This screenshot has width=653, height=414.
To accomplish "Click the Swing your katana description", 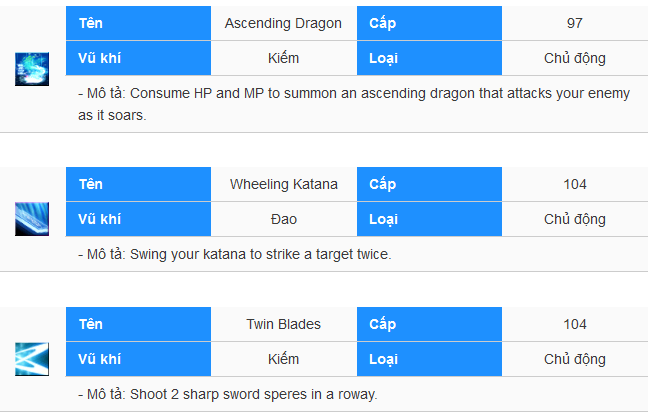I will [x=234, y=254].
